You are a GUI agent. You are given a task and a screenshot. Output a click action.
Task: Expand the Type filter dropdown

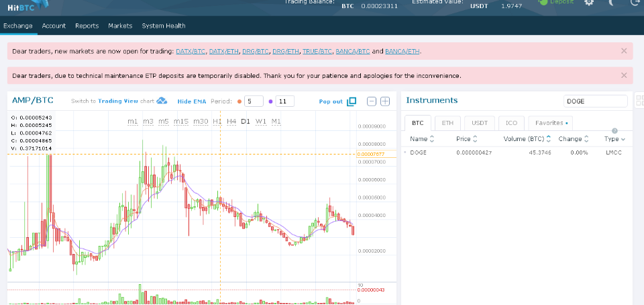614,139
